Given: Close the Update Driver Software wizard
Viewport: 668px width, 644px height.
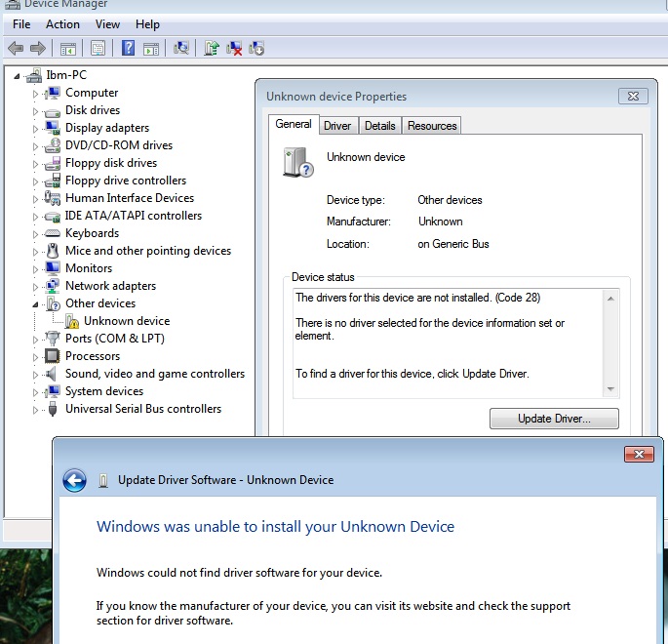Looking at the screenshot, I should pos(639,454).
